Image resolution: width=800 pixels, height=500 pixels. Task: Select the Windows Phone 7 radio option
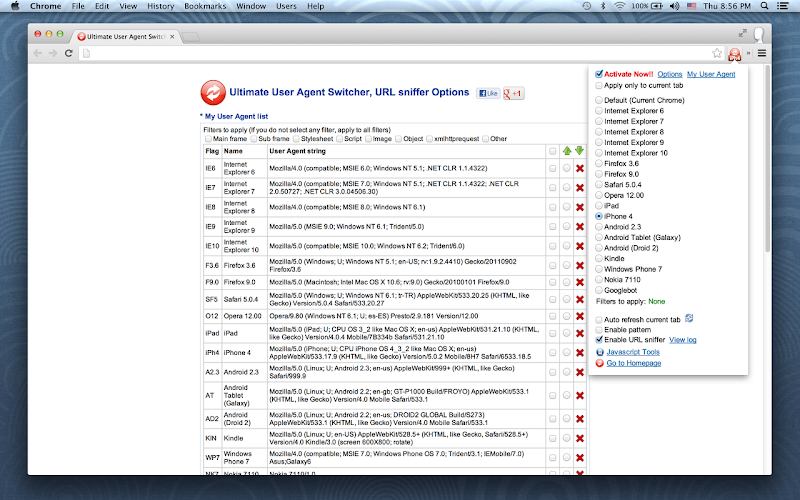[599, 269]
